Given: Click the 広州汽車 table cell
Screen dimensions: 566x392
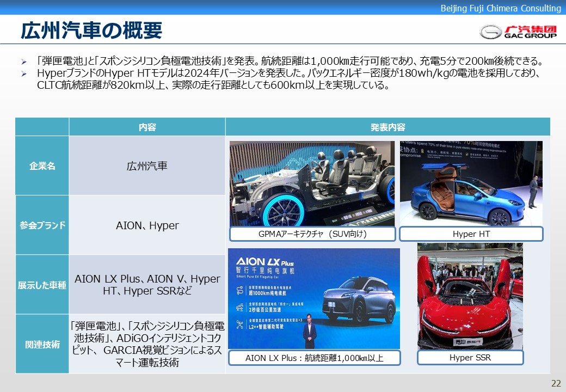Looking at the screenshot, I should point(147,166).
